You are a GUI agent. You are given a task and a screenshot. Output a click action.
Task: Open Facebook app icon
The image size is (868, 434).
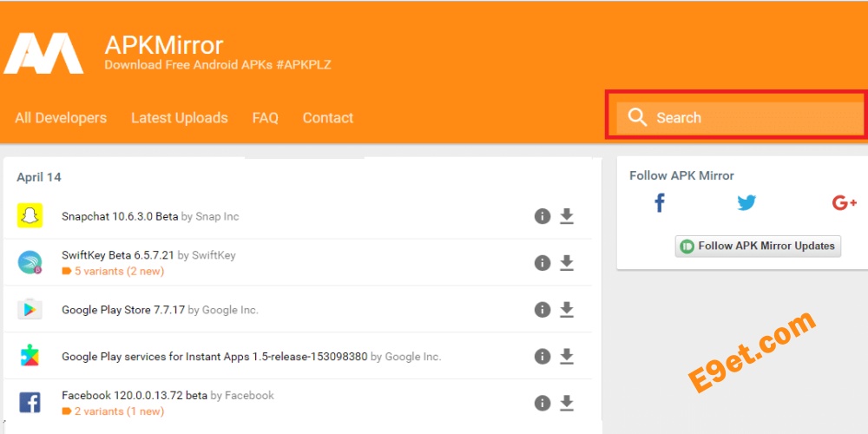pyautogui.click(x=30, y=403)
